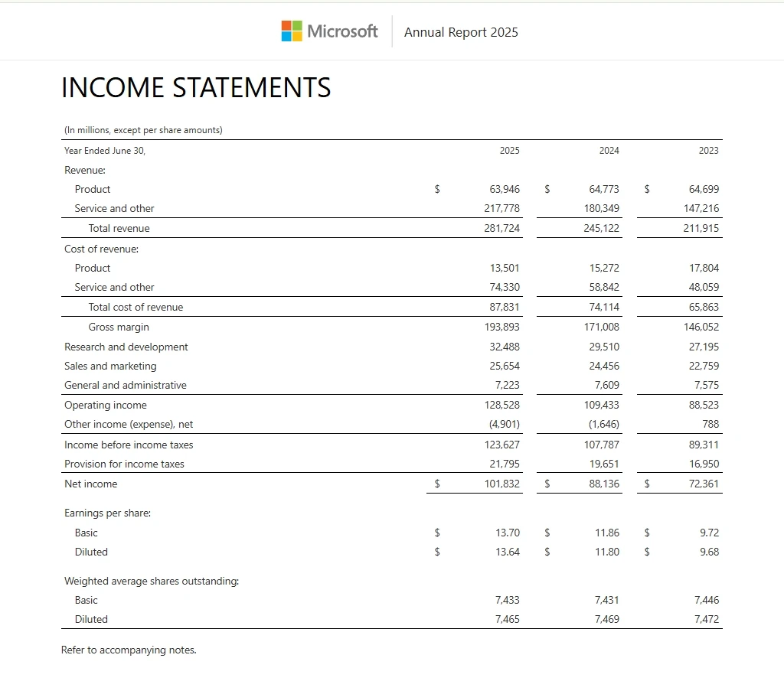Click the dollar sign beside Basic earnings
Screen dimensions: 784x681
point(437,533)
